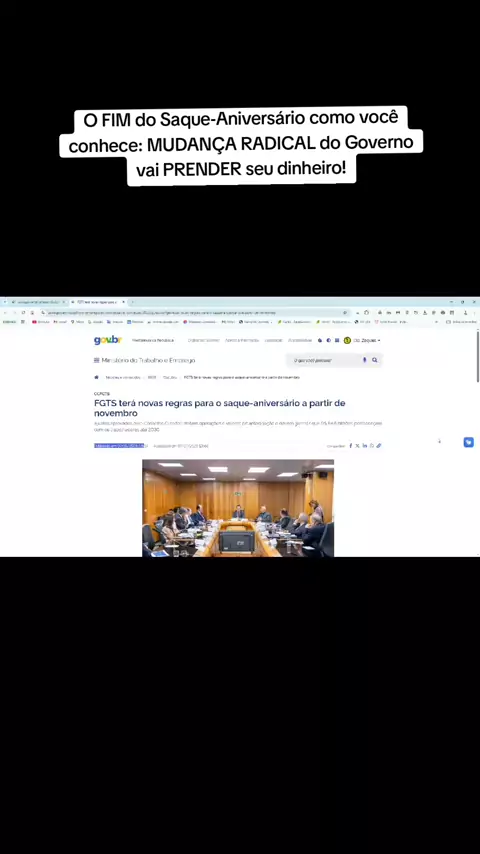Copy the article link icon
Screen dimensions: 480x854
coord(379,446)
